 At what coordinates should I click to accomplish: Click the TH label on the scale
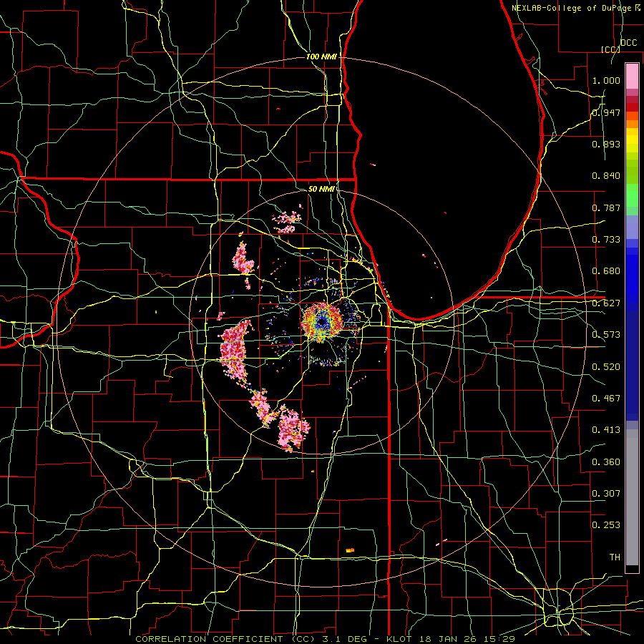[x=615, y=557]
